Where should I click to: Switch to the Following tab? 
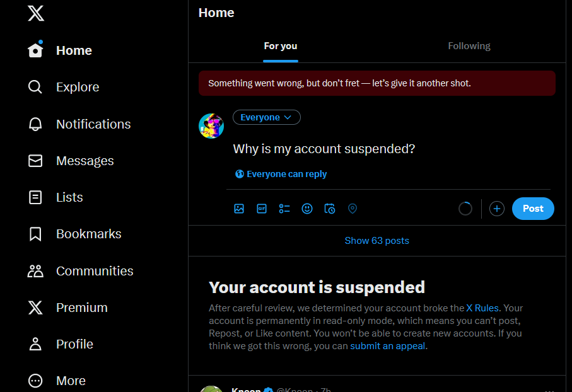click(x=469, y=46)
